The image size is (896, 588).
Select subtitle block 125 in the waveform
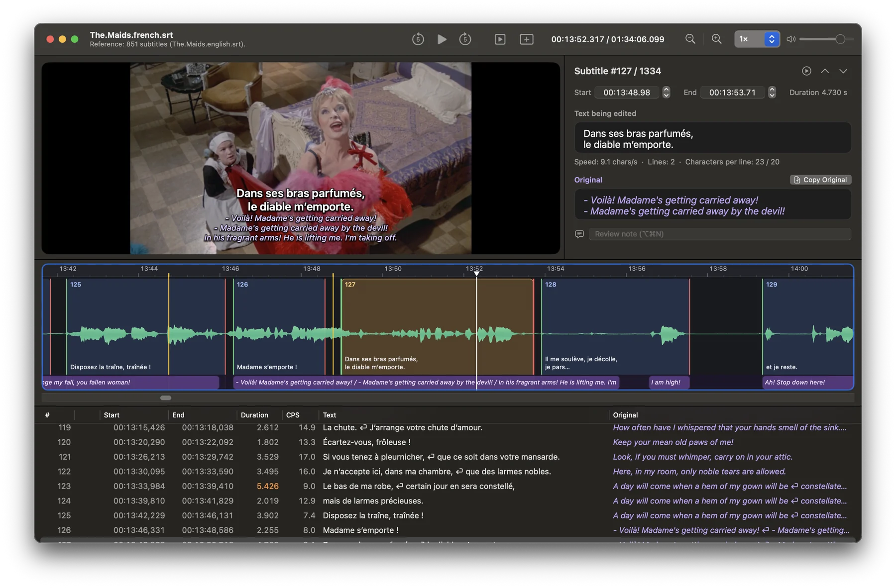pyautogui.click(x=146, y=326)
